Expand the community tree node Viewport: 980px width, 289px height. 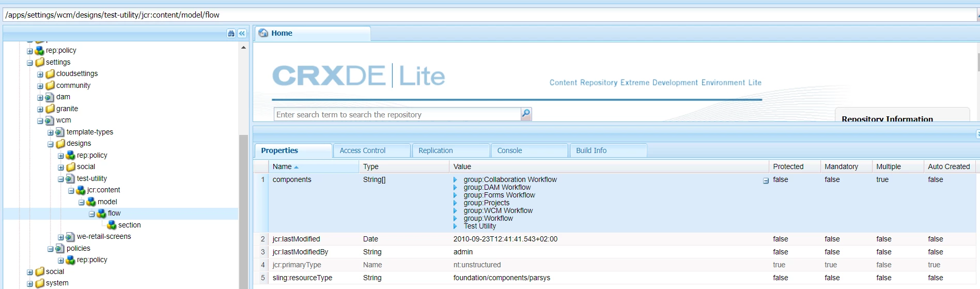click(x=40, y=86)
